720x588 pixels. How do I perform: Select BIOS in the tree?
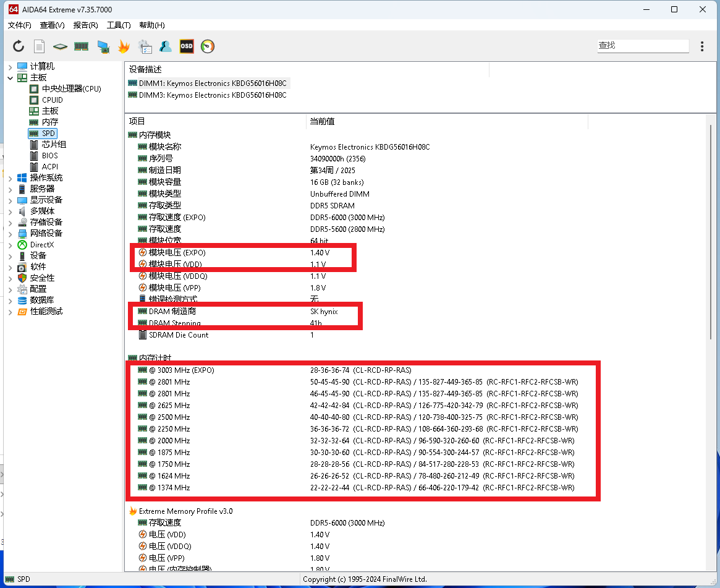49,155
